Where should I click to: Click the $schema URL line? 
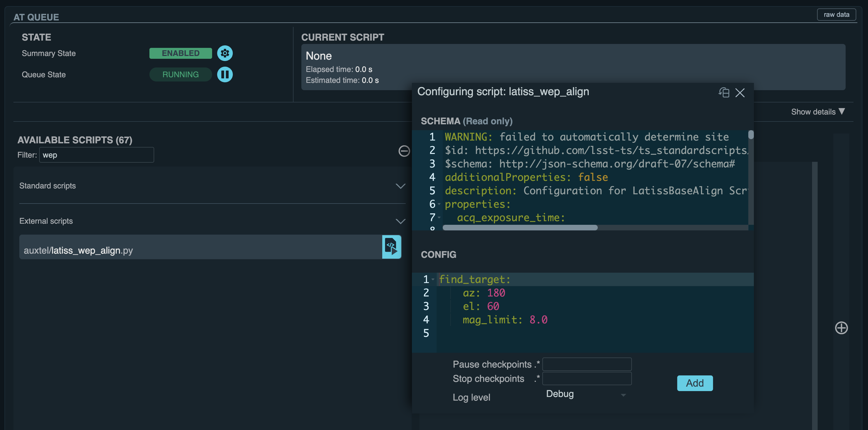point(590,164)
